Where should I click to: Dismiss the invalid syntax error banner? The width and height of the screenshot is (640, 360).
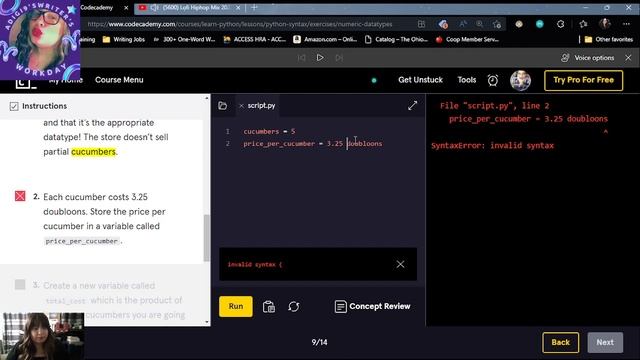coord(400,264)
